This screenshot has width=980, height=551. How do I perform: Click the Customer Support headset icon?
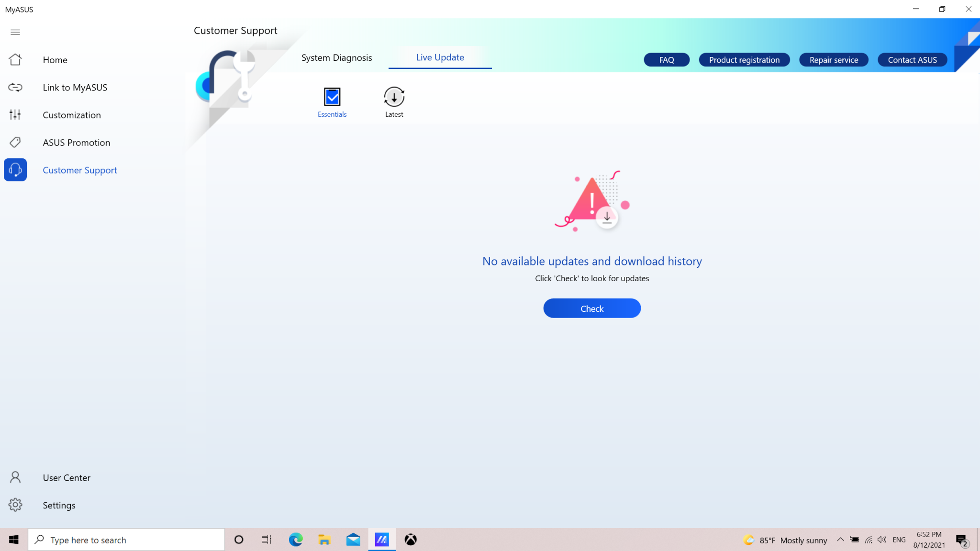coord(15,170)
